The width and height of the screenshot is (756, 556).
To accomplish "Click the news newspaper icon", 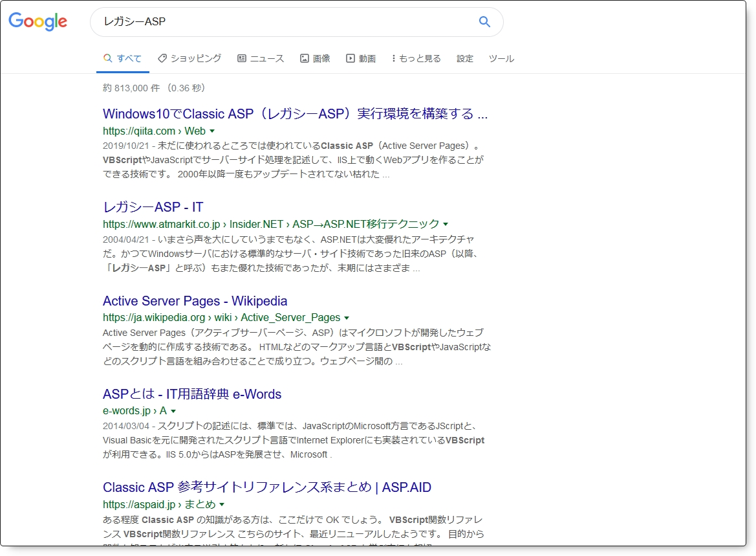I will [242, 58].
